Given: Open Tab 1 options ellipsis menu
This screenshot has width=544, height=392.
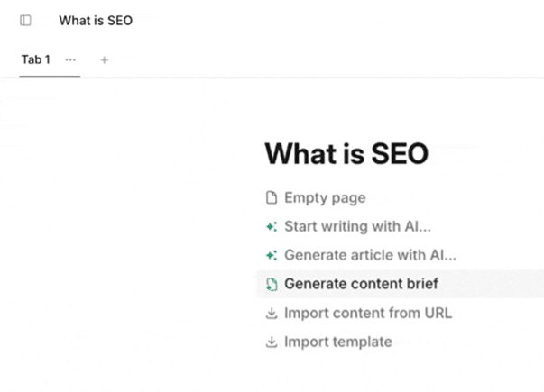Looking at the screenshot, I should pyautogui.click(x=70, y=60).
